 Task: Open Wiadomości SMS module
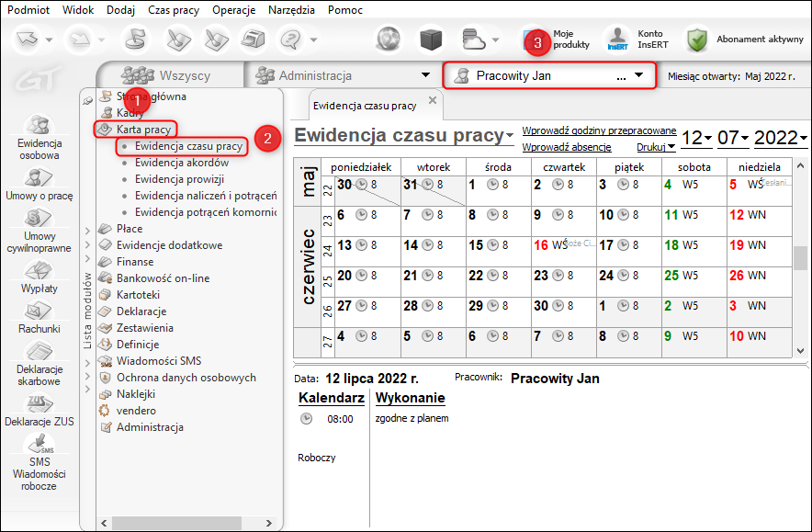pos(159,361)
